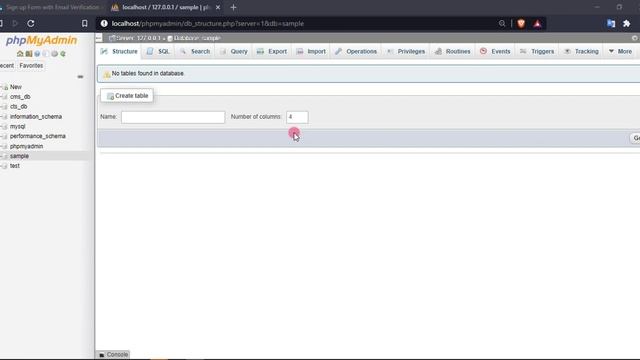This screenshot has width=640, height=360.
Task: Collapse all navigation tree items icon
Action: point(80,76)
